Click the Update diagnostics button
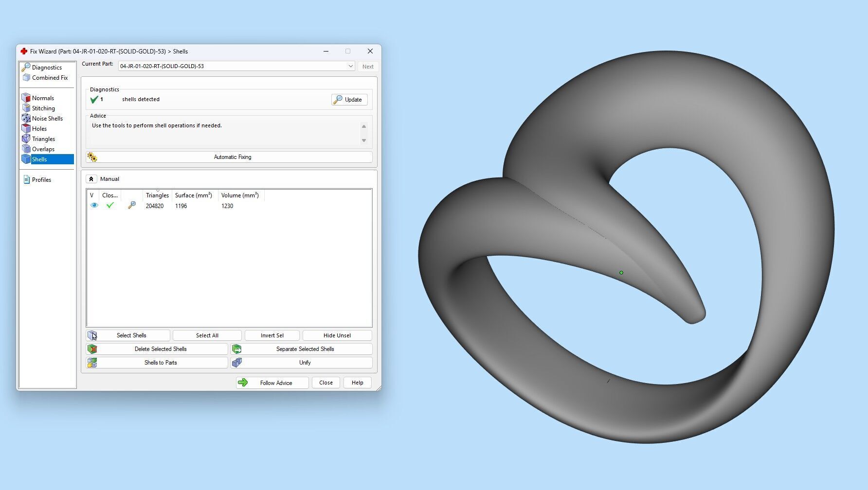 point(349,100)
